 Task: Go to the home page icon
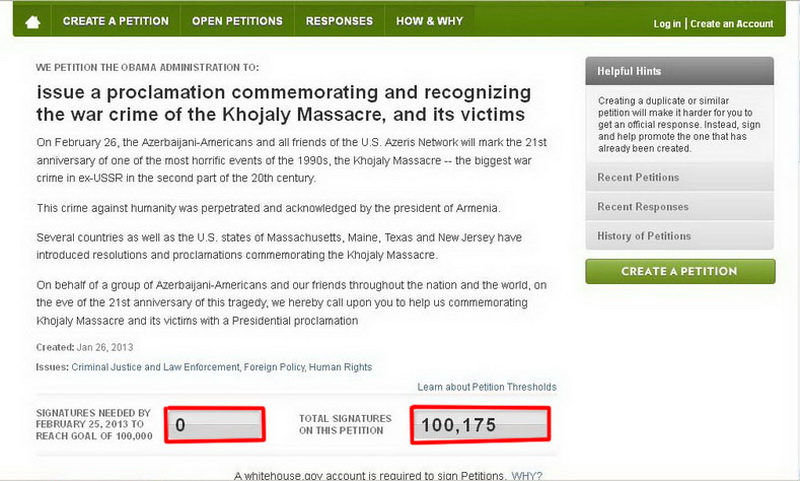coord(33,22)
